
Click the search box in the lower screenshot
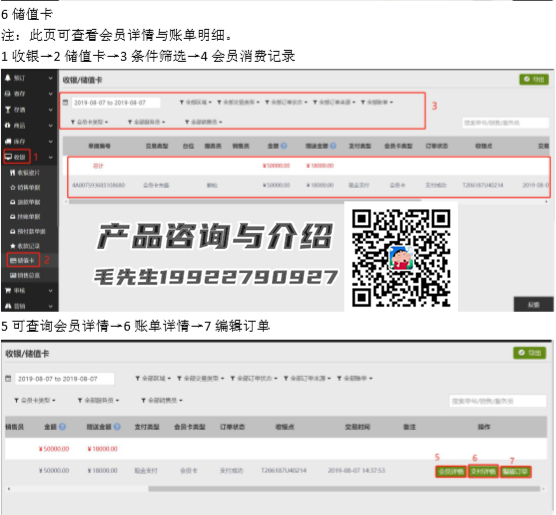(x=497, y=401)
